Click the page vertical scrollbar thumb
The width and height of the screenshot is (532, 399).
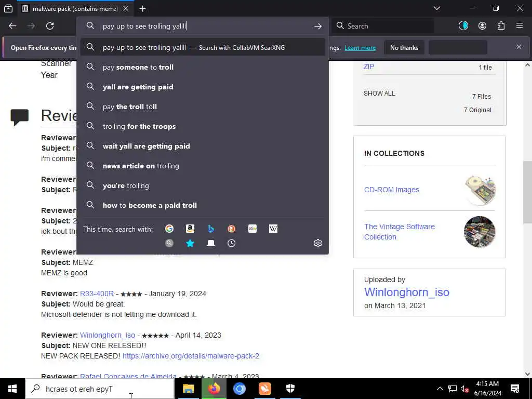pos(527,192)
